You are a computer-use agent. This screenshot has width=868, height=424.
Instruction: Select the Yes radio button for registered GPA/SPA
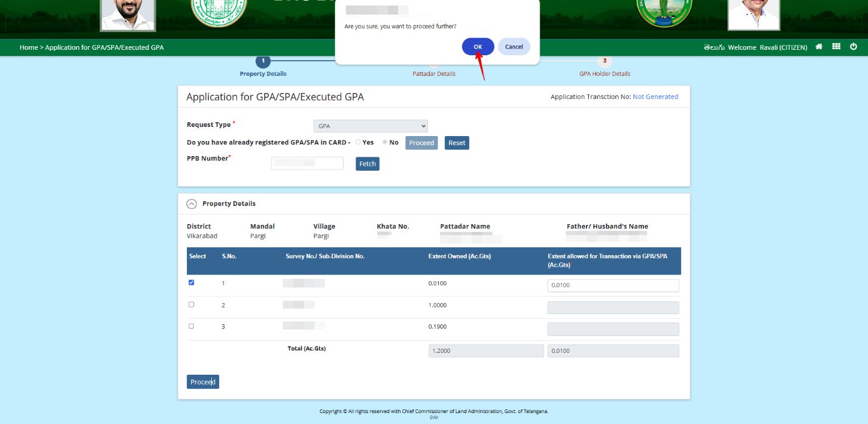coord(358,142)
